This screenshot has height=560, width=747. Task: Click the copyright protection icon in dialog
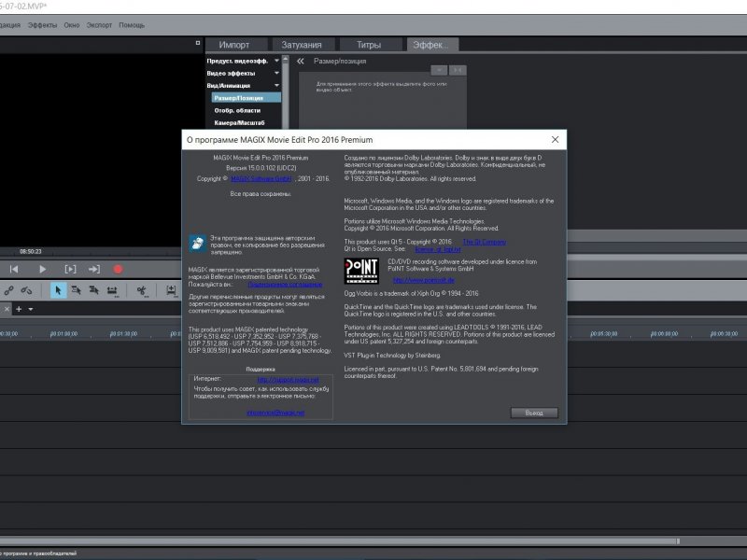click(x=197, y=243)
